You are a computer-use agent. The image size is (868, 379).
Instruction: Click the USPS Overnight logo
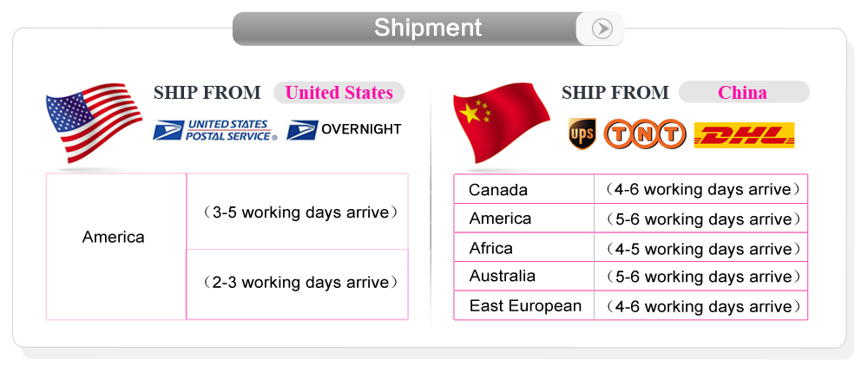click(x=345, y=129)
